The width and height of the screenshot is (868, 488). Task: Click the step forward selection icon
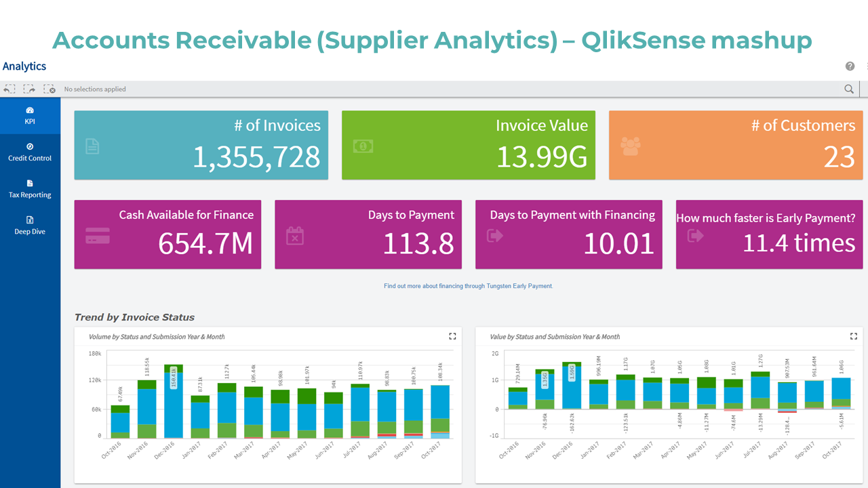(x=29, y=89)
